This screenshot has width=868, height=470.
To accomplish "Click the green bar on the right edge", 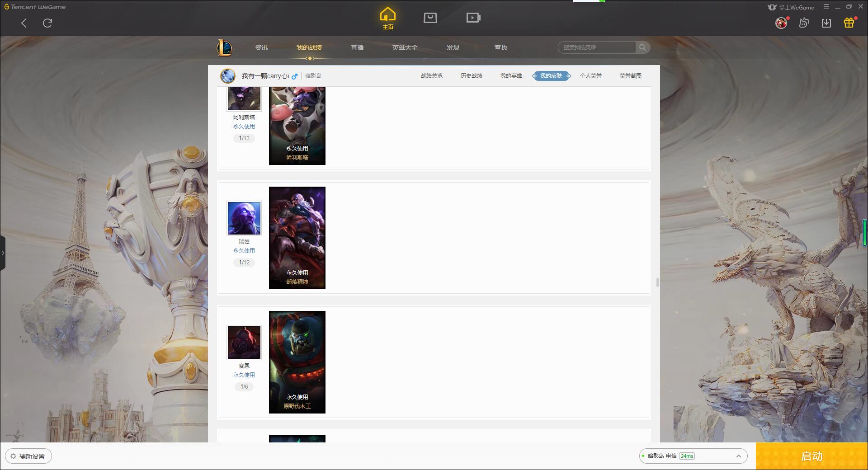I will pyautogui.click(x=865, y=232).
